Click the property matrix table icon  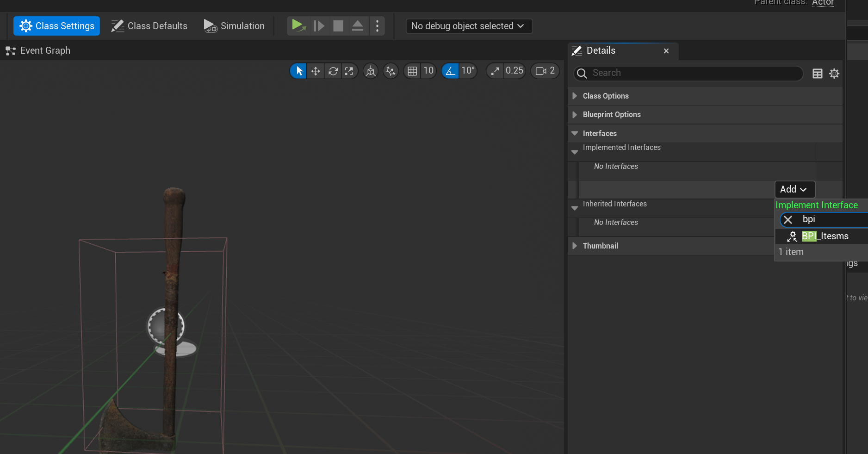pos(818,74)
